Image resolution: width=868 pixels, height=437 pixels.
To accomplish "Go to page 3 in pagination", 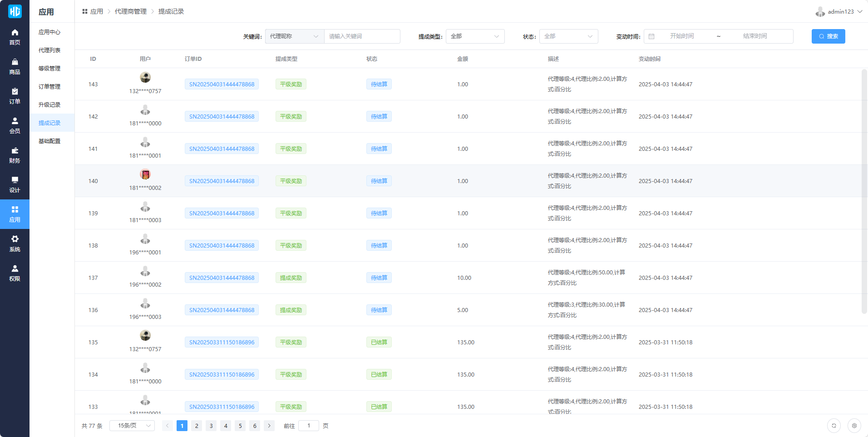I will (x=211, y=426).
